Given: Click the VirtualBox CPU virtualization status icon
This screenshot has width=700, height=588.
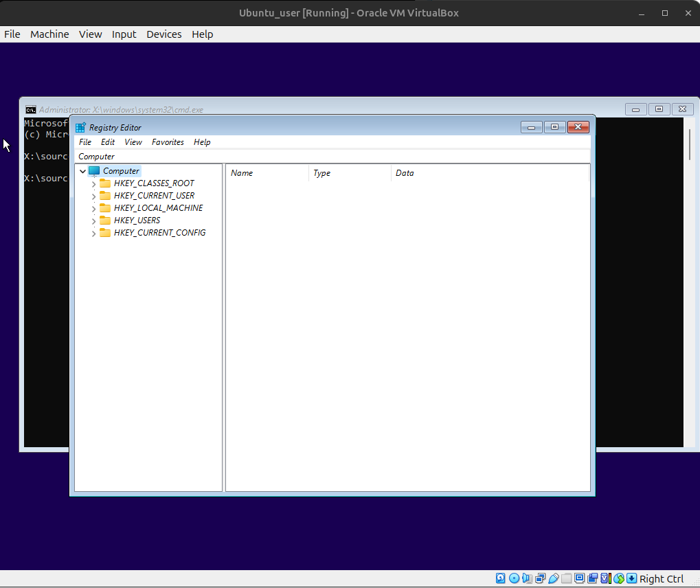Looking at the screenshot, I should coord(606,578).
